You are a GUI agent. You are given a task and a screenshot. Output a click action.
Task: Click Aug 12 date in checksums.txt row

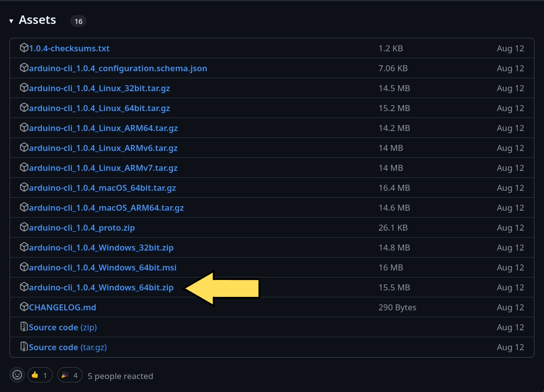510,48
